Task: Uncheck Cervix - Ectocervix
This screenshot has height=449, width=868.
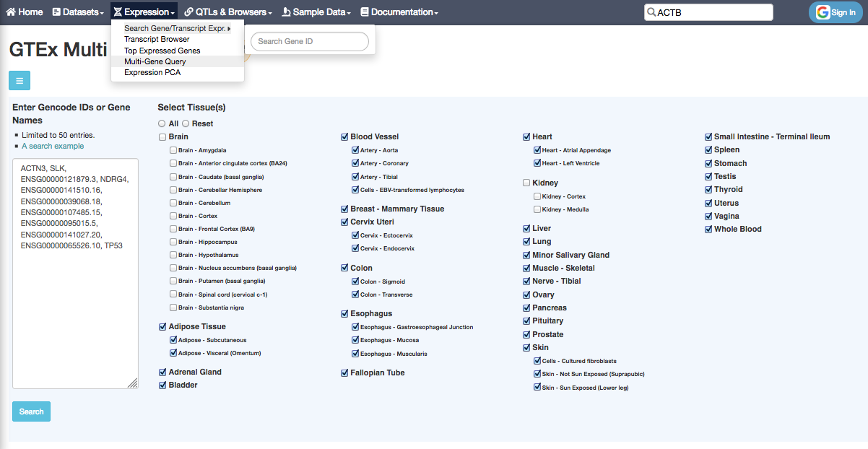Action: point(355,235)
